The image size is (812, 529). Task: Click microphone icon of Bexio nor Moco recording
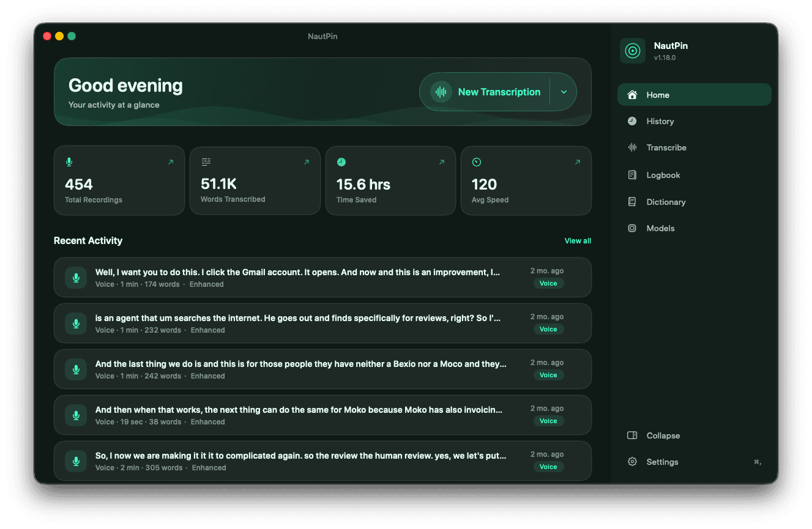(x=76, y=369)
